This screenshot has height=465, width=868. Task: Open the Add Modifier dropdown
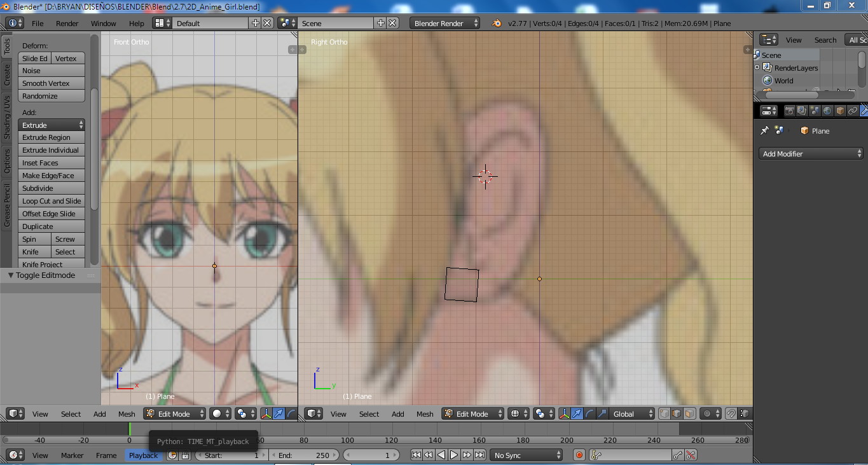[811, 153]
